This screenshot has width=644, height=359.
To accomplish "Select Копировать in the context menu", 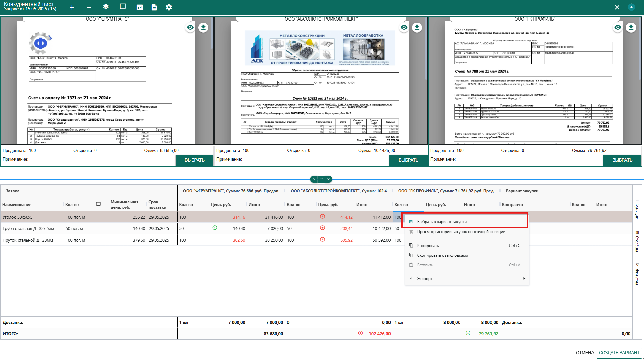I will (467, 246).
